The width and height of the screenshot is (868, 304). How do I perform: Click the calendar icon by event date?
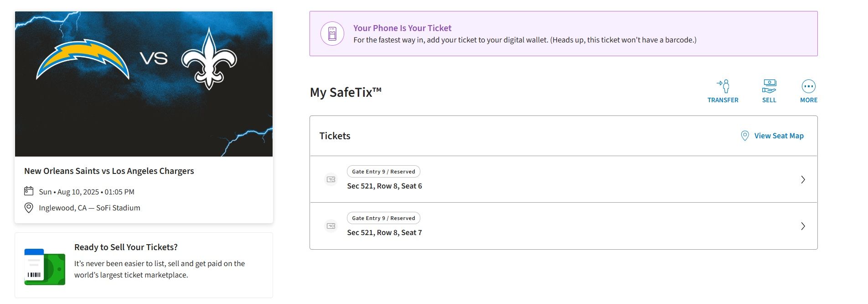point(29,191)
